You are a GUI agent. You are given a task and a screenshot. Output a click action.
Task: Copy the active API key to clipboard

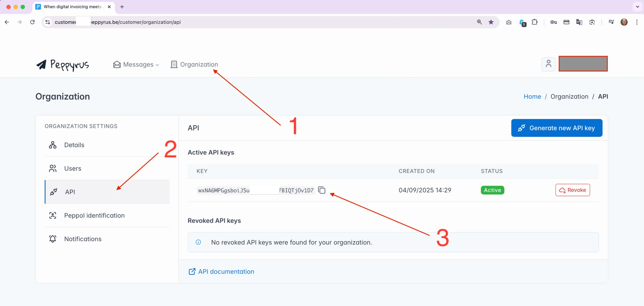321,190
